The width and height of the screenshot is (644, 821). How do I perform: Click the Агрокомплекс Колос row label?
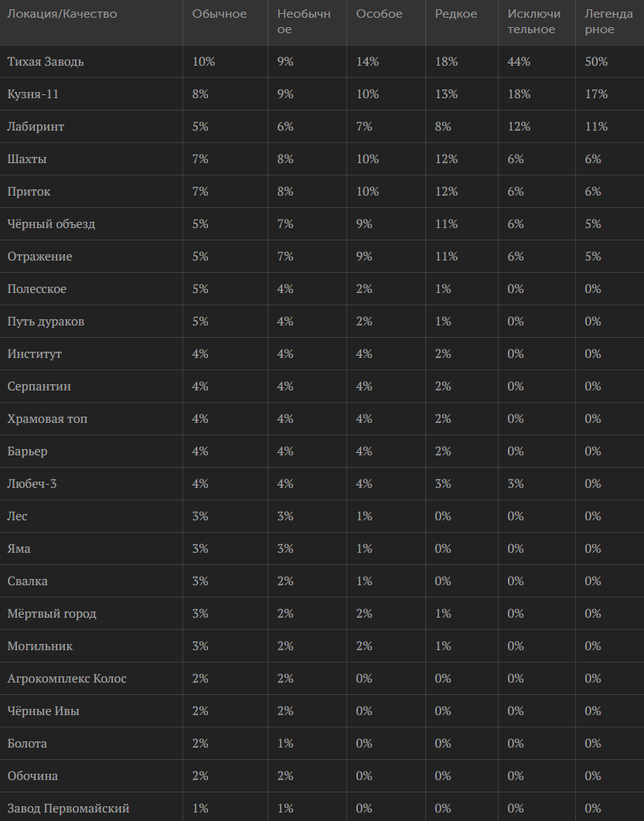pyautogui.click(x=67, y=679)
